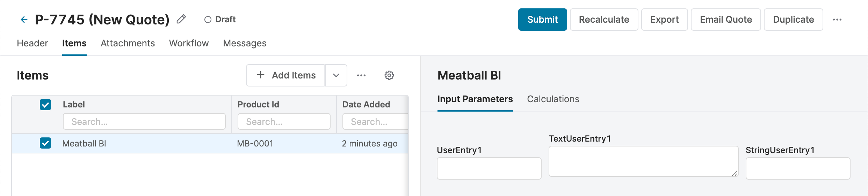The height and width of the screenshot is (196, 868).
Task: Click the Product Id search box
Action: point(284,122)
